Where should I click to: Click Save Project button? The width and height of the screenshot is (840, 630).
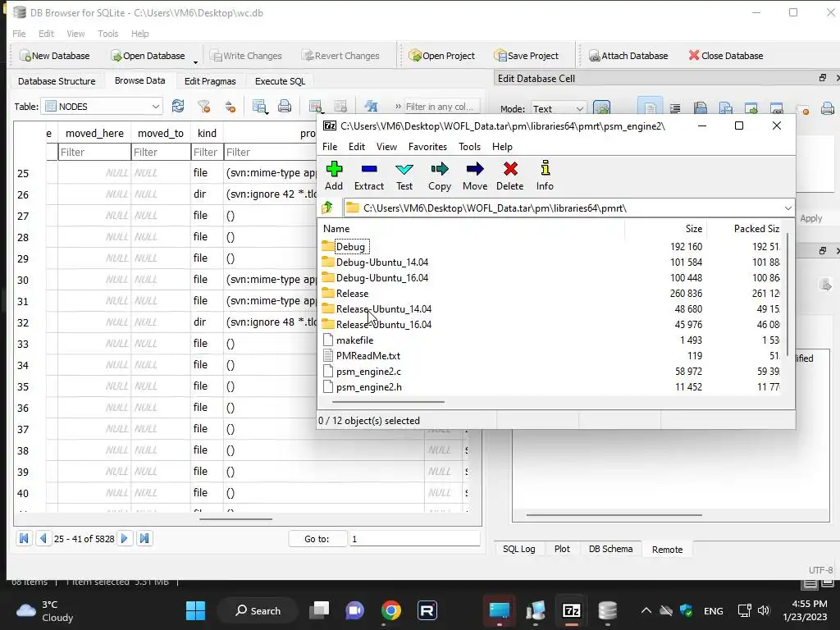(526, 55)
